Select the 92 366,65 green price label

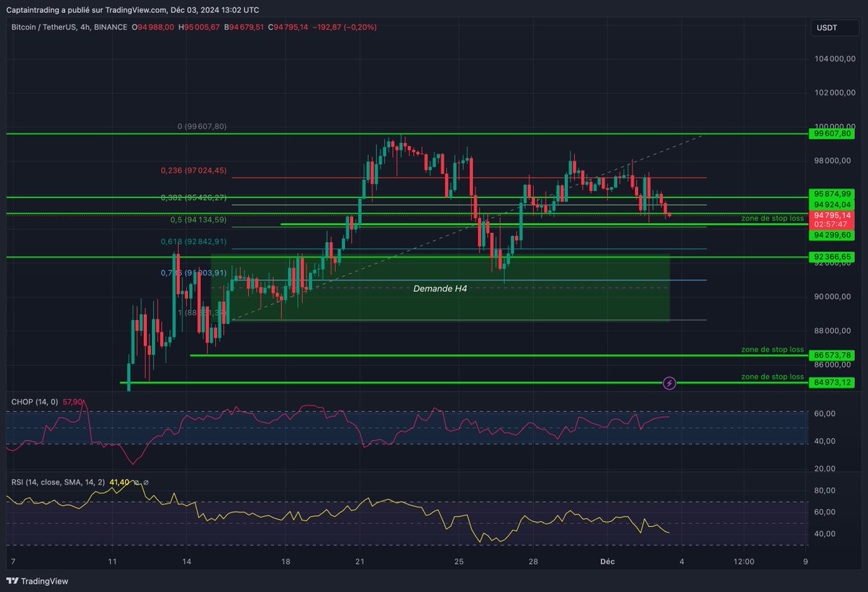833,257
